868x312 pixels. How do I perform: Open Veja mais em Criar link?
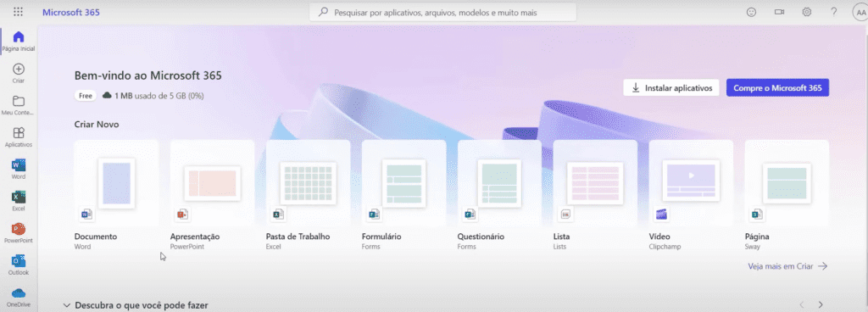(787, 266)
